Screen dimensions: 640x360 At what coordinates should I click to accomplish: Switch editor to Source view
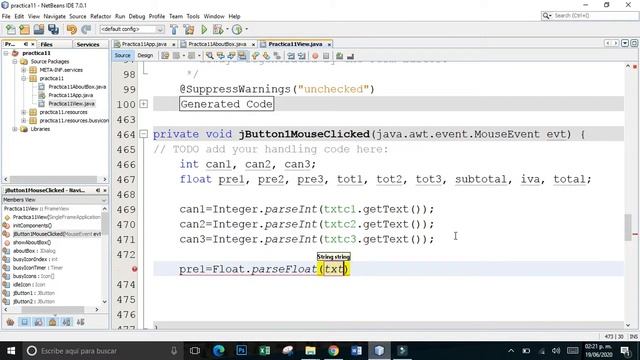(122, 56)
